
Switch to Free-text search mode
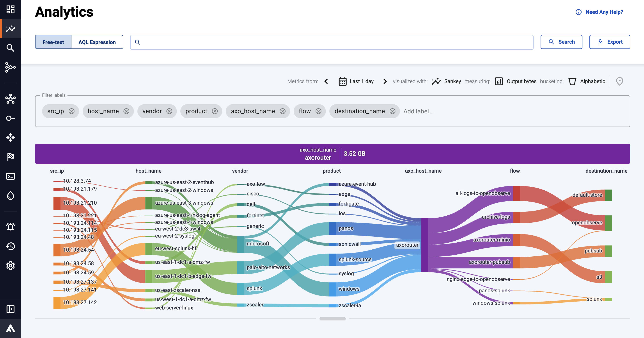click(x=53, y=42)
